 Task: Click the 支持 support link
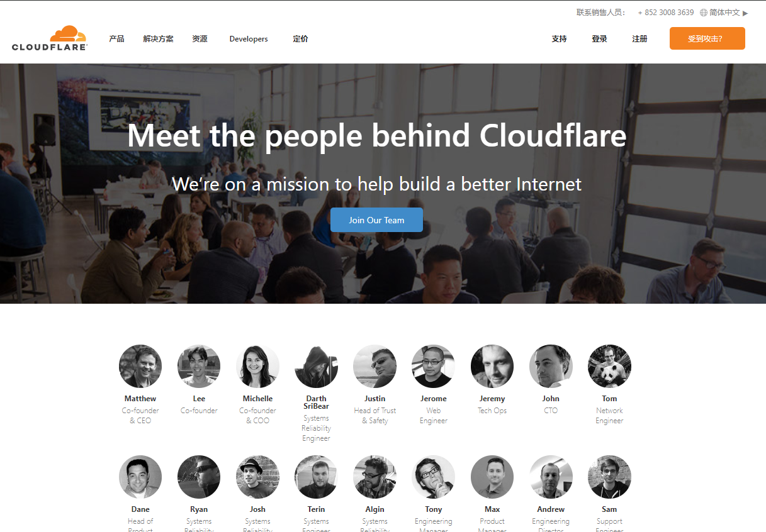[559, 39]
